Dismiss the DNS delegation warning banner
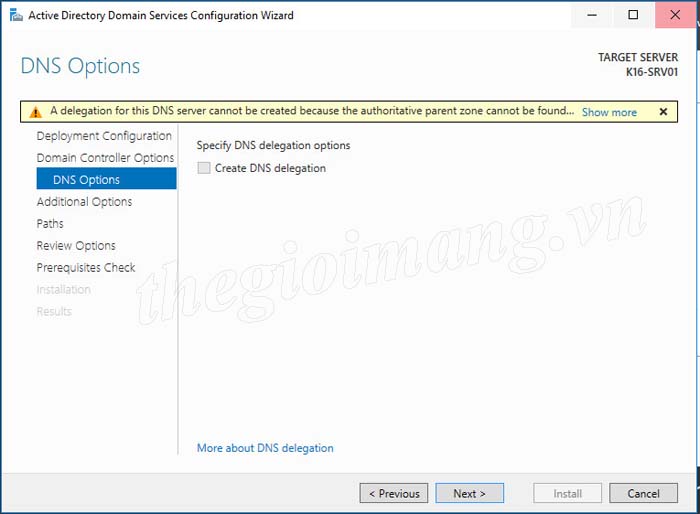 [663, 112]
